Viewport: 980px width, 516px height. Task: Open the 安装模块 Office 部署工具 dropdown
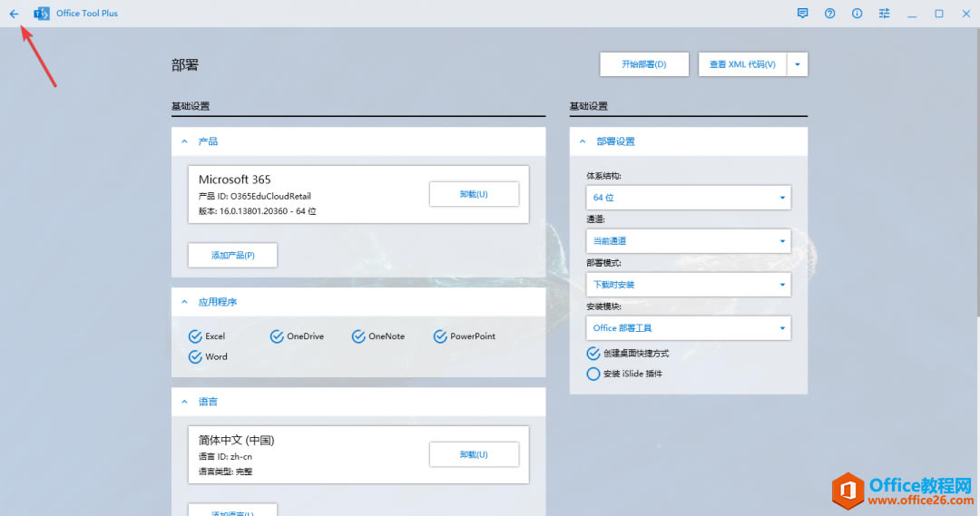688,328
